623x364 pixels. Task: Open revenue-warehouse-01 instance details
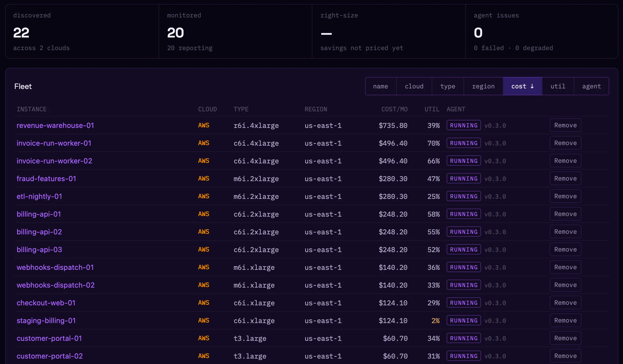(55, 125)
